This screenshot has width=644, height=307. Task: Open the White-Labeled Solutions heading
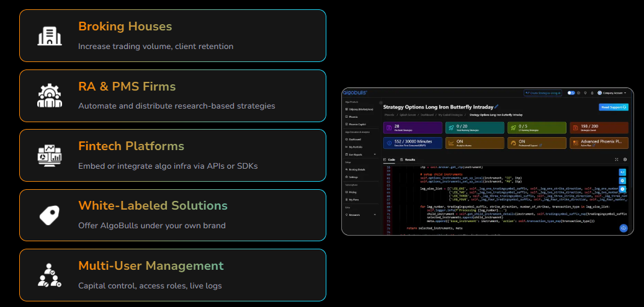point(153,206)
